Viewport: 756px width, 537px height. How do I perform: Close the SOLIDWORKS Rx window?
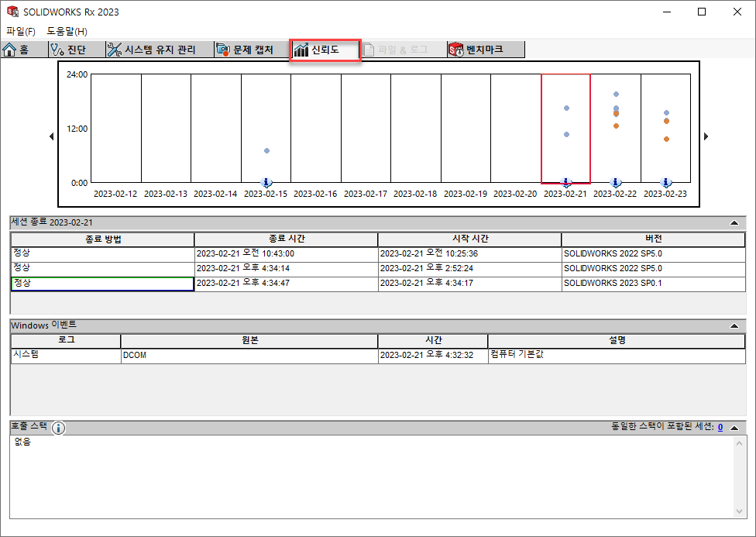(737, 12)
